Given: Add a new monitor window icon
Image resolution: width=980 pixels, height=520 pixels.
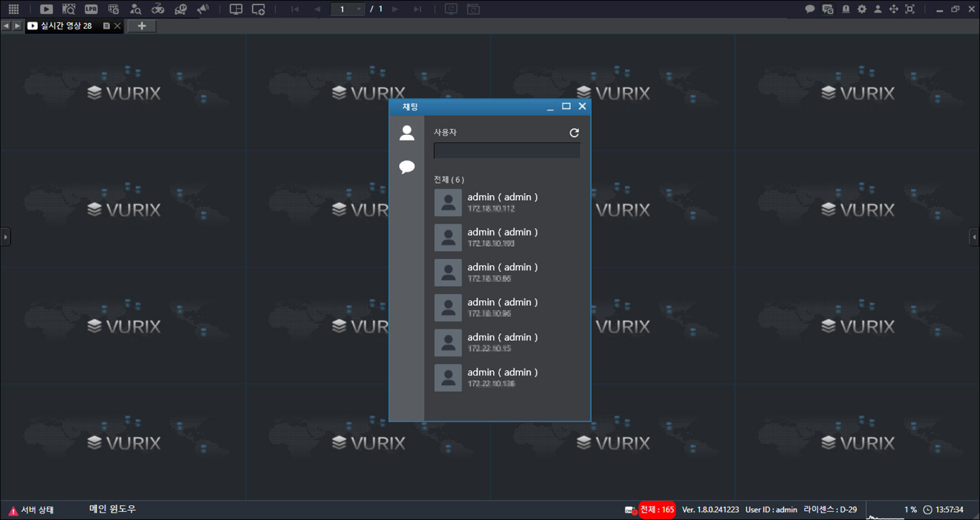Looking at the screenshot, I should (x=258, y=9).
